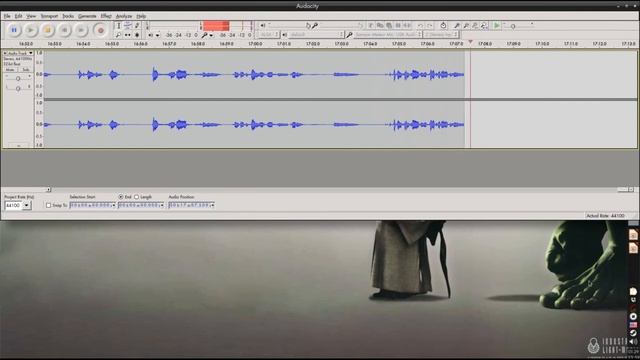Open the Analyze menu

tap(124, 16)
